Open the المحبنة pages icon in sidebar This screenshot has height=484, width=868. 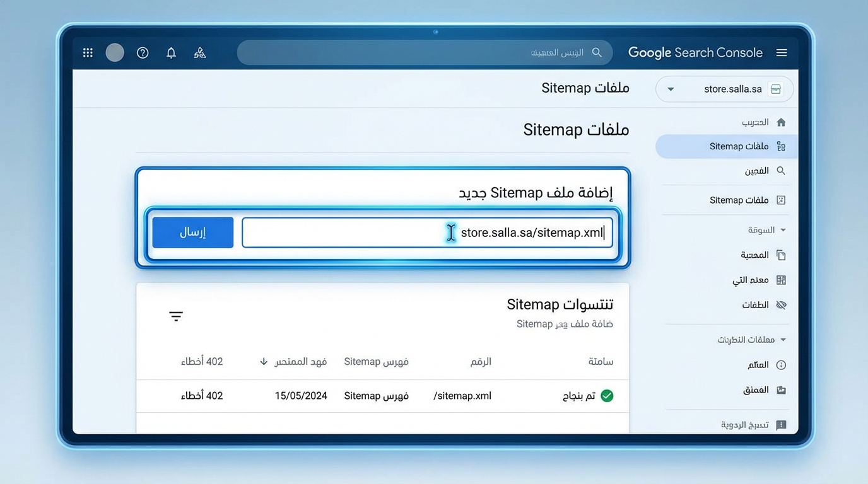781,255
